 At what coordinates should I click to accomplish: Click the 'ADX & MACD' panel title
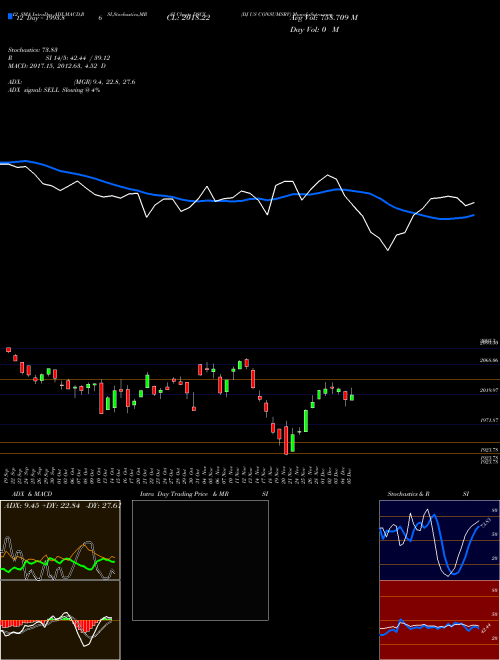tap(32, 494)
